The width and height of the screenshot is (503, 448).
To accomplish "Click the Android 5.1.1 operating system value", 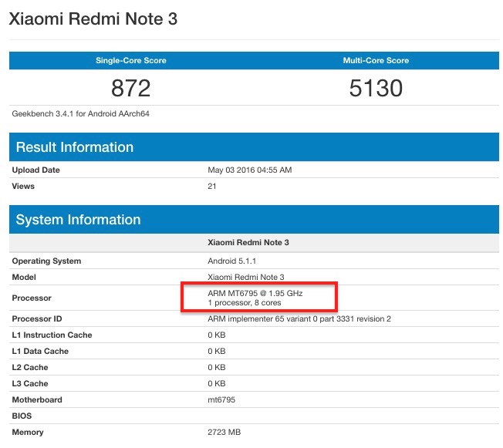I will tap(234, 261).
